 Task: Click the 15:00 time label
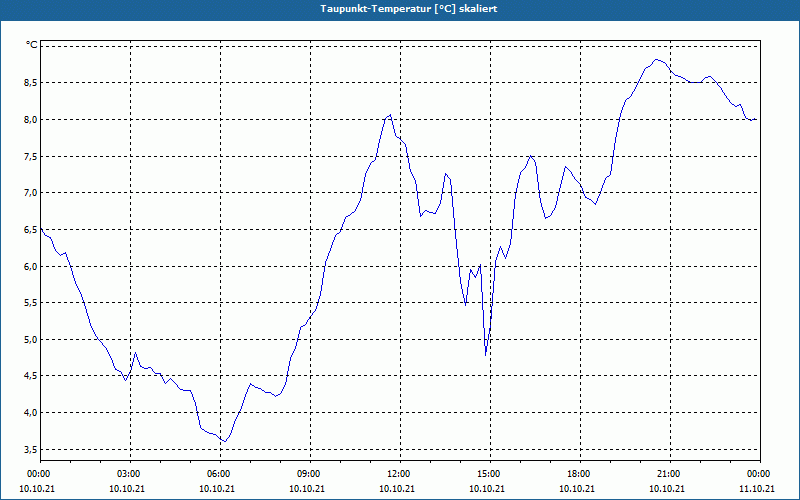tap(490, 474)
